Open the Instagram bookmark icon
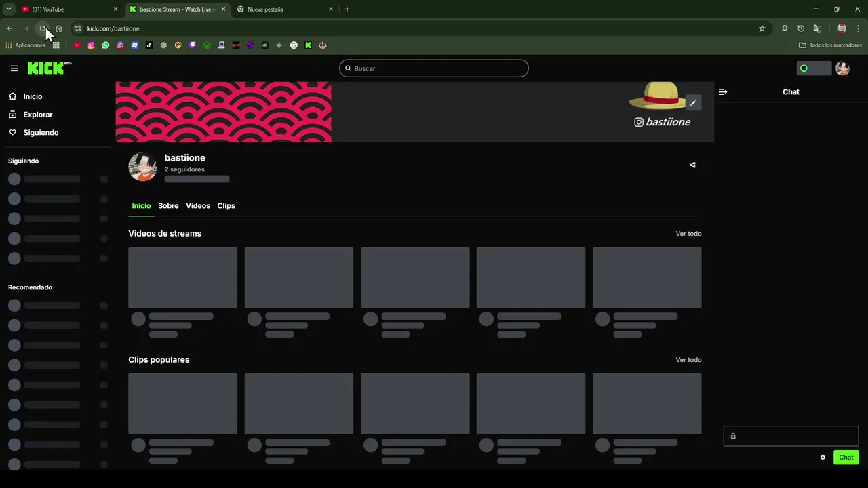 pos(91,45)
